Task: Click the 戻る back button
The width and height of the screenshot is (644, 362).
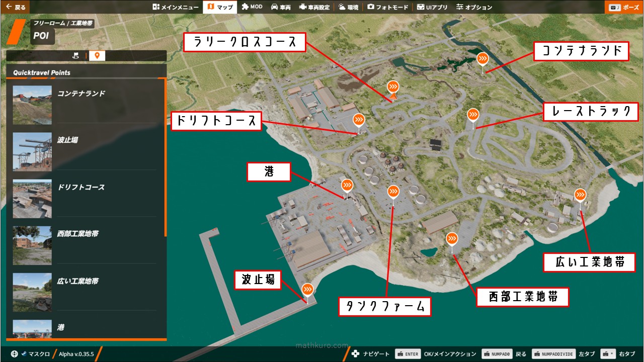Action: (15, 7)
